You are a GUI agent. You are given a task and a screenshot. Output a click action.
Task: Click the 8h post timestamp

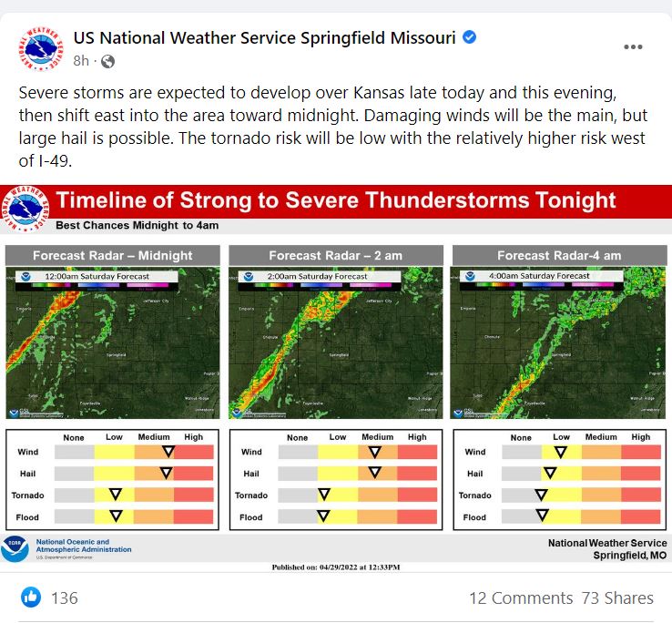pyautogui.click(x=81, y=61)
